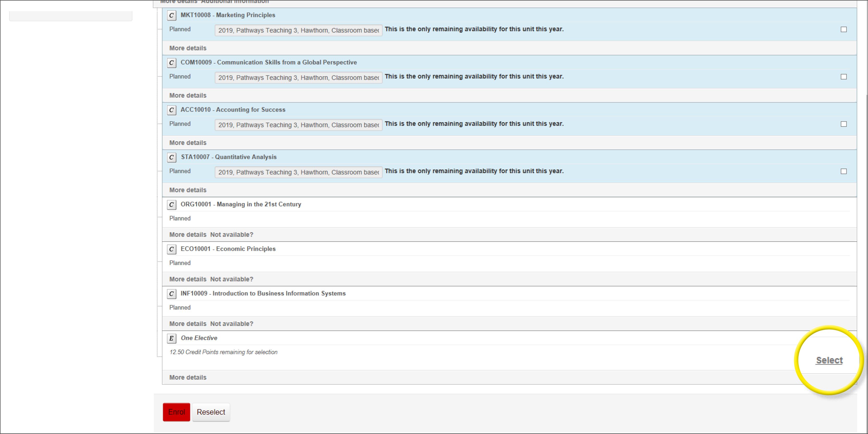Click the C icon beside COM10009 Communication Skills
Screen dimensions: 868x434
[172, 63]
